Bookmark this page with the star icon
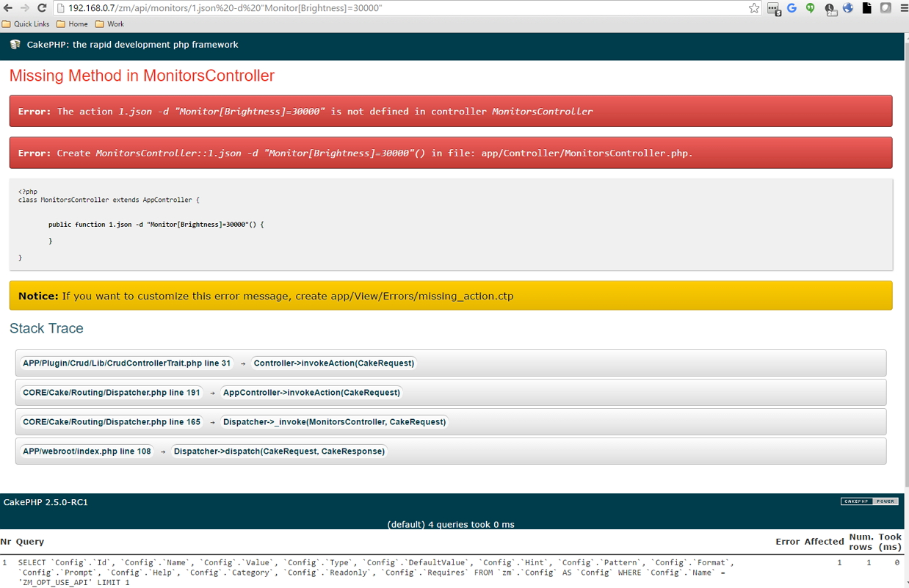 tap(754, 8)
